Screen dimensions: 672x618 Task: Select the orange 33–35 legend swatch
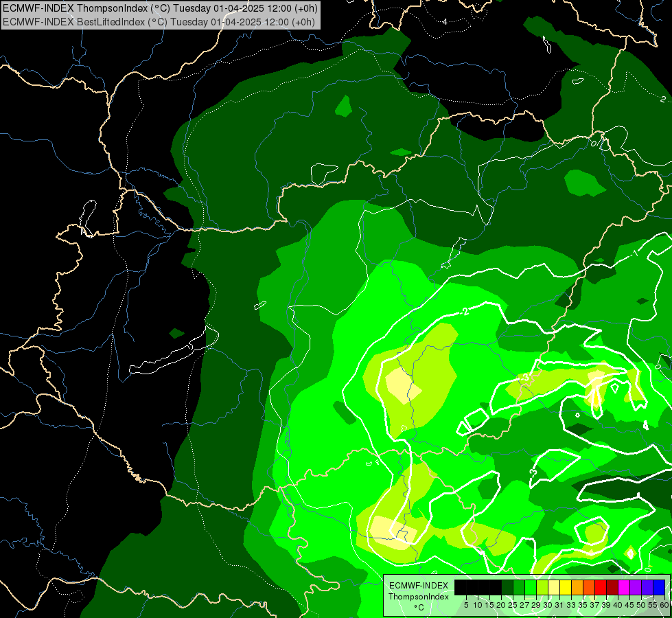pos(577,587)
